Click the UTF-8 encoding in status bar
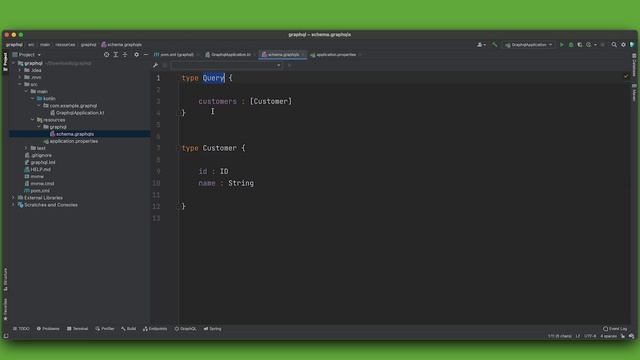Screen dimensions: 640x360 (590, 336)
